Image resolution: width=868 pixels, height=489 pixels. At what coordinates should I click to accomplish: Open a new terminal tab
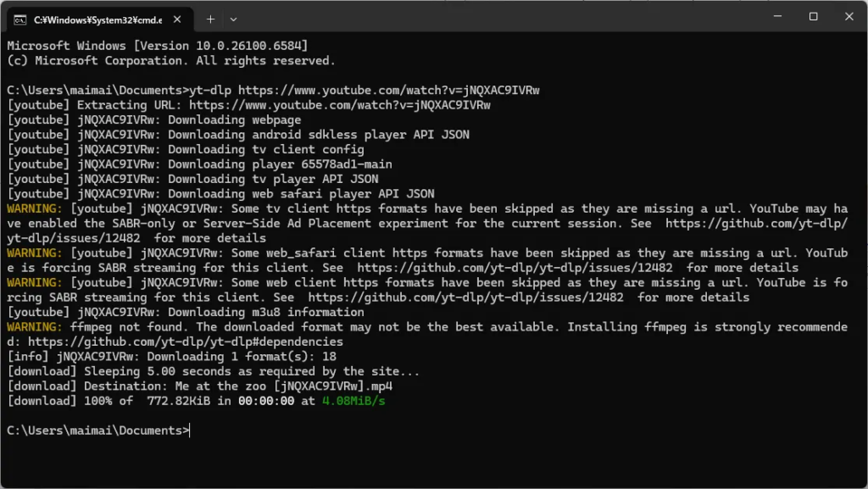pos(210,19)
